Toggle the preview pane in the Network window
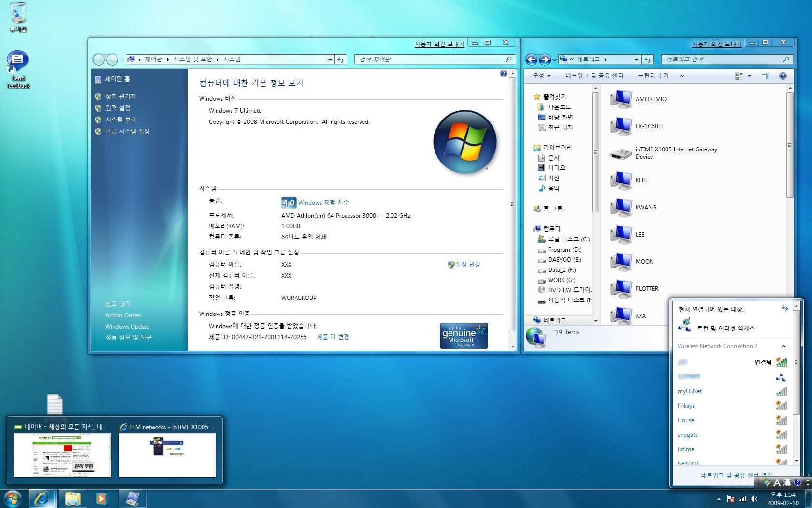 pos(766,76)
